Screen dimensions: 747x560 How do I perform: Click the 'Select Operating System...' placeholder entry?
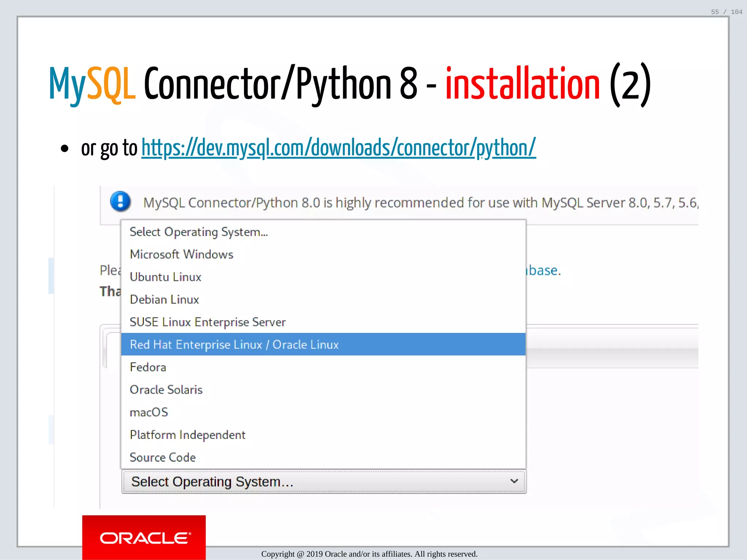coord(199,232)
